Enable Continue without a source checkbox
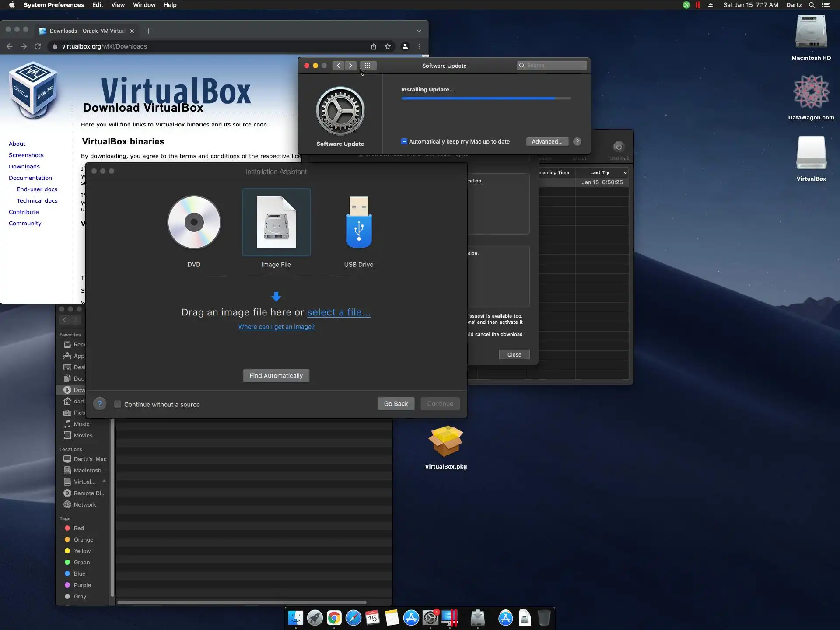This screenshot has height=630, width=840. tap(118, 404)
